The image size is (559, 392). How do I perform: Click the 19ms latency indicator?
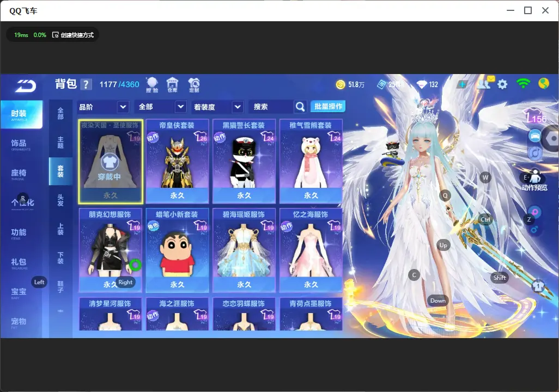21,35
